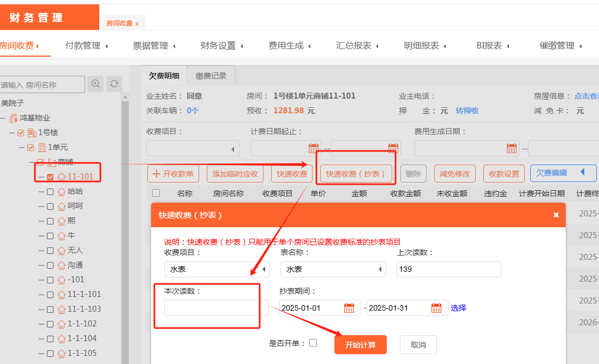Close the 快速收费（抄表）dialog with X
The height and width of the screenshot is (364, 599).
pyautogui.click(x=556, y=215)
